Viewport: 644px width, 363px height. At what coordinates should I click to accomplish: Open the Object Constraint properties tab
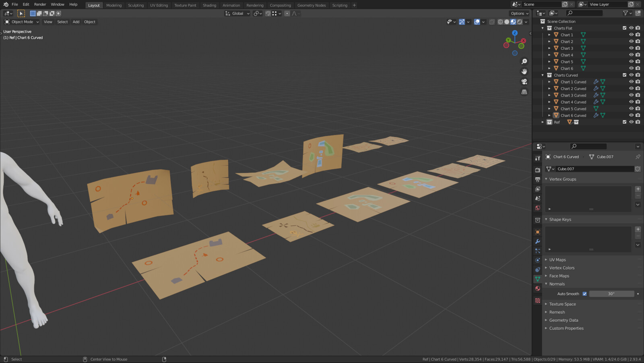pyautogui.click(x=537, y=270)
